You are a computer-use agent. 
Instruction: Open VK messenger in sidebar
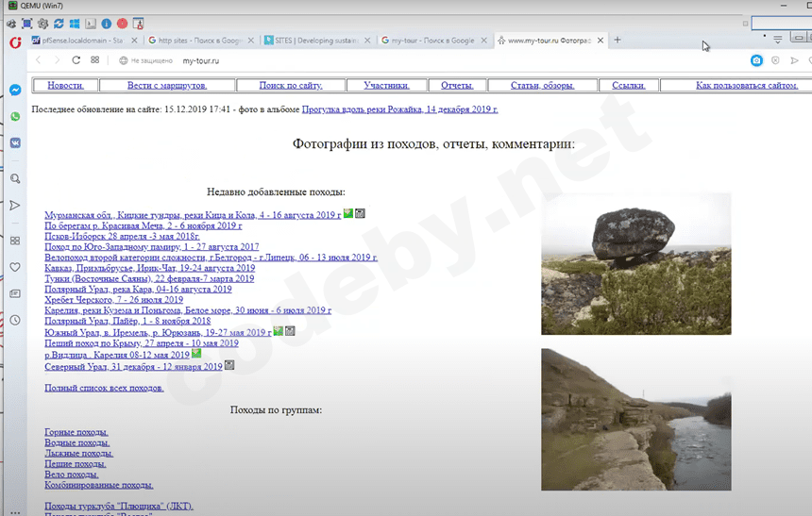pyautogui.click(x=15, y=142)
